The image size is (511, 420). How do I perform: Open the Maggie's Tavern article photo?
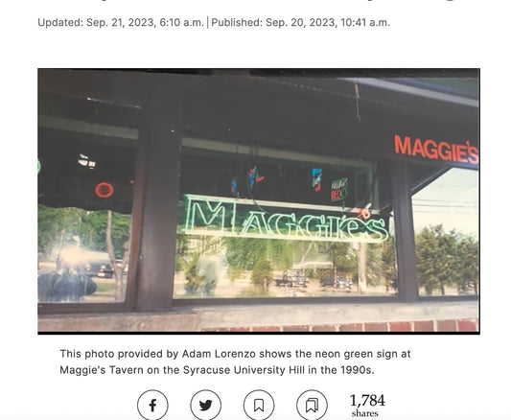click(259, 201)
